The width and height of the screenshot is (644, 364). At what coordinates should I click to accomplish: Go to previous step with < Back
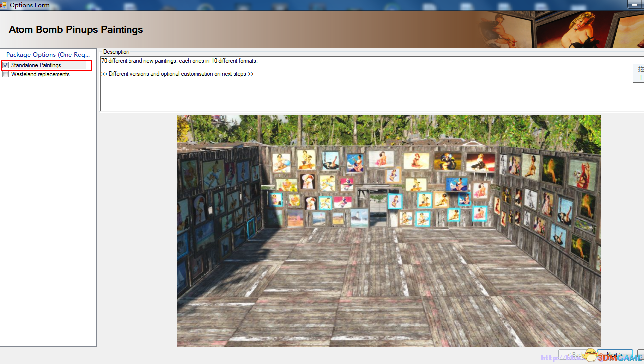tap(576, 355)
